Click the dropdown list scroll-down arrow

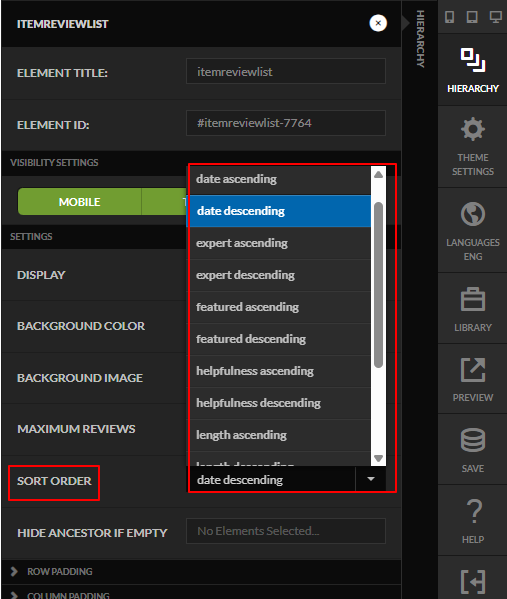point(379,458)
